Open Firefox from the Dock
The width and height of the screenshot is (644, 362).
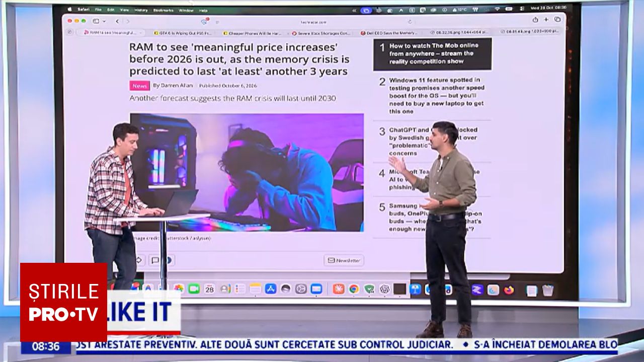(509, 289)
